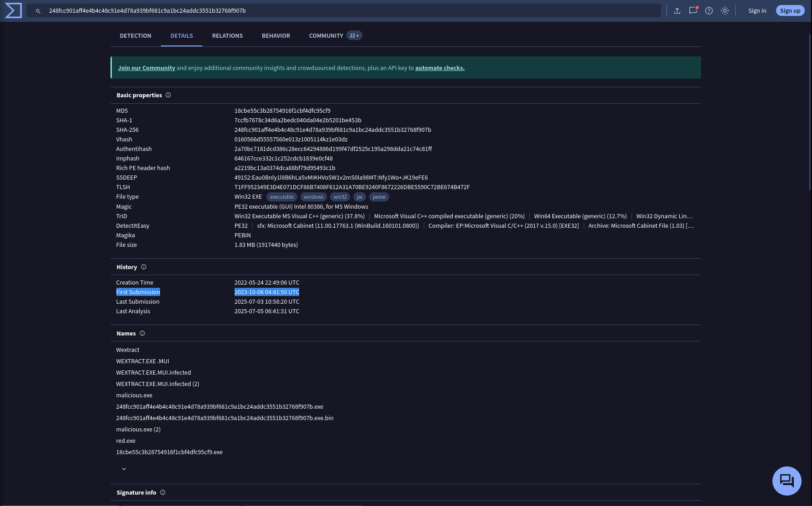Select the peexe file type tag

pos(379,197)
